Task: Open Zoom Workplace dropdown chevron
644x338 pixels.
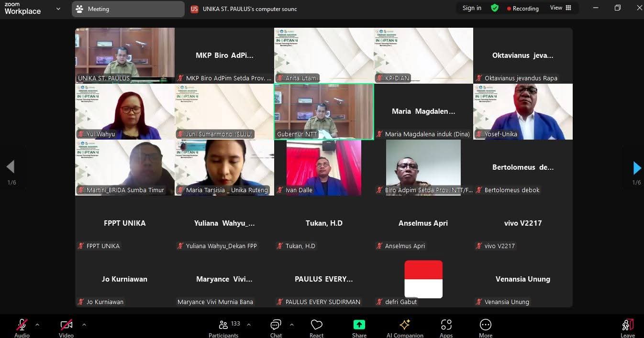Action: point(58,9)
